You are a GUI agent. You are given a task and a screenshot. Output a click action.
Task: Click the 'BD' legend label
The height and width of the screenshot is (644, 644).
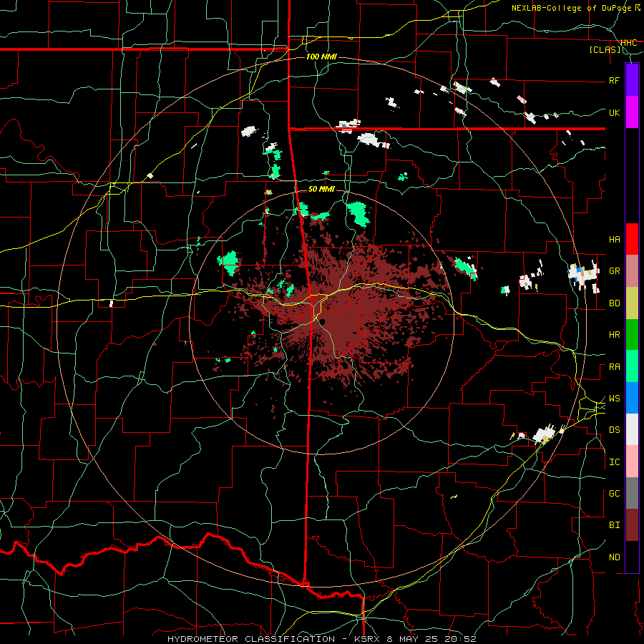(x=615, y=303)
